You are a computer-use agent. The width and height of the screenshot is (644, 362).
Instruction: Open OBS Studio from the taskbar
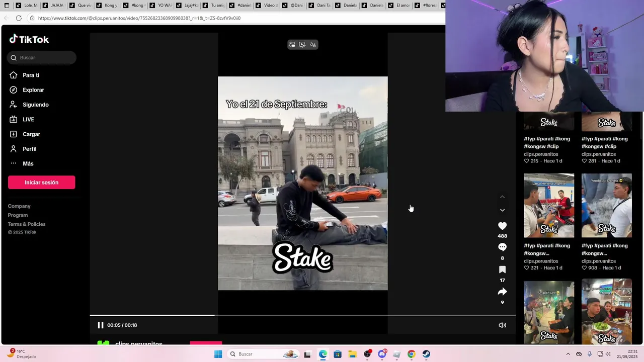coord(367,354)
